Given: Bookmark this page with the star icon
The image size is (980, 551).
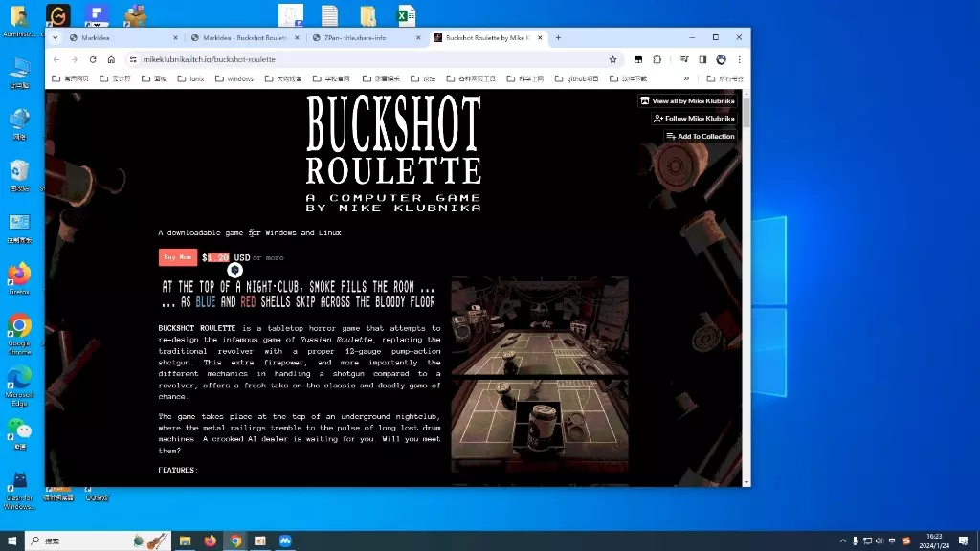Looking at the screenshot, I should pos(612,59).
